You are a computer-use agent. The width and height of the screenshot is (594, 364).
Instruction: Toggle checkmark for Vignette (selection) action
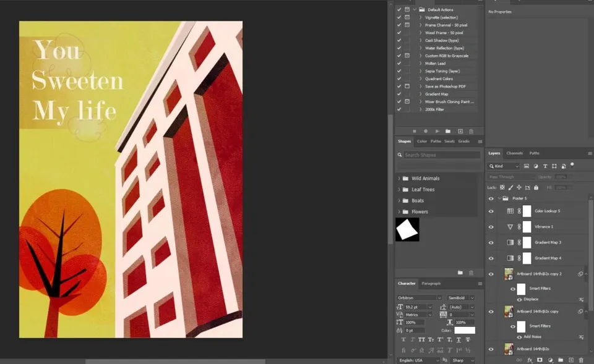[x=399, y=17]
